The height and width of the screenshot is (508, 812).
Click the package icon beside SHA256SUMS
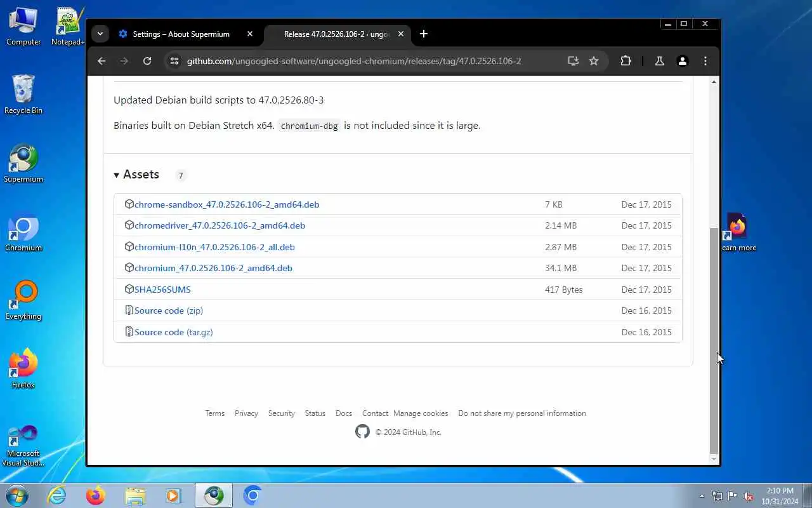tap(129, 289)
